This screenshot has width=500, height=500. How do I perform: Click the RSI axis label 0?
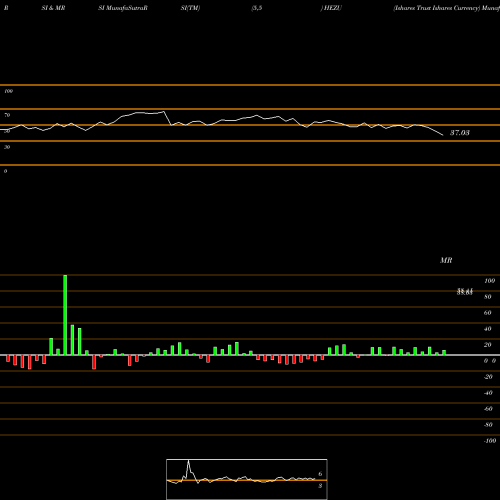click(x=5, y=171)
